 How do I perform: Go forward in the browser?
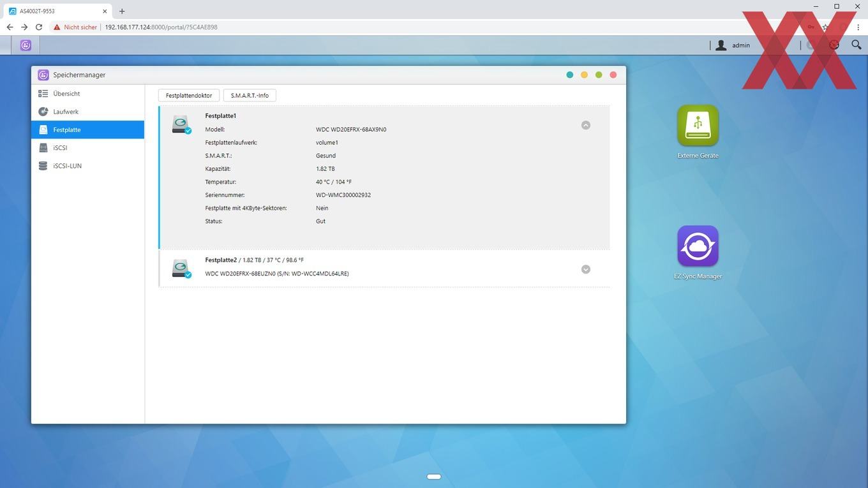click(24, 27)
